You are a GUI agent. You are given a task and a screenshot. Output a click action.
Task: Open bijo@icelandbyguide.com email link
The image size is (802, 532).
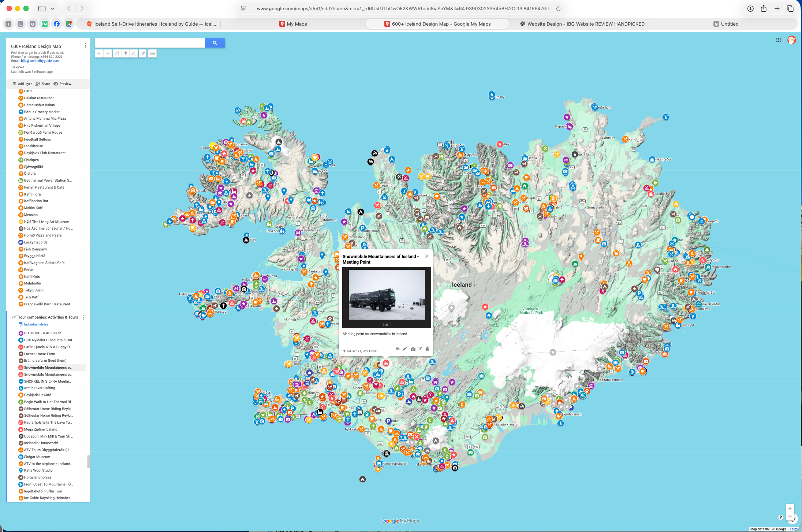pos(40,61)
